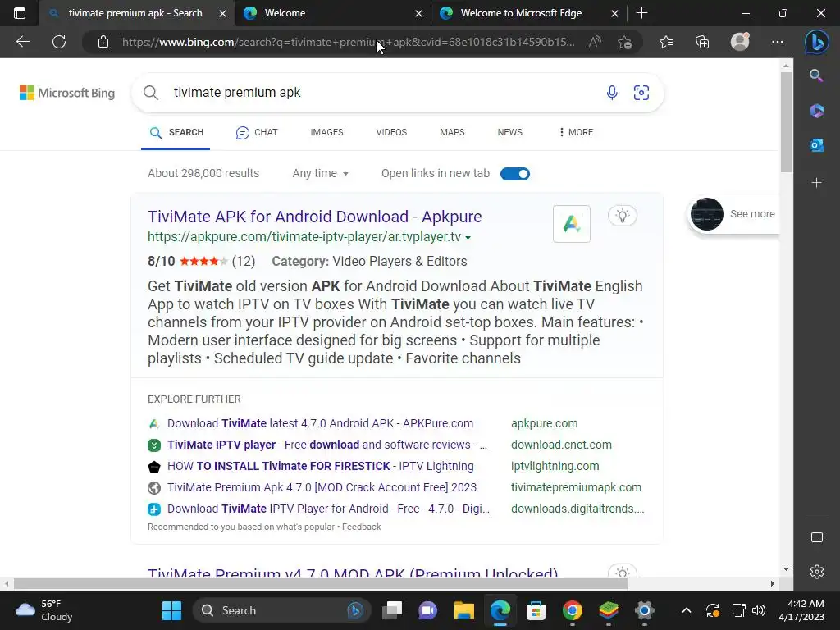
Task: Click the See more button
Action: (x=733, y=214)
